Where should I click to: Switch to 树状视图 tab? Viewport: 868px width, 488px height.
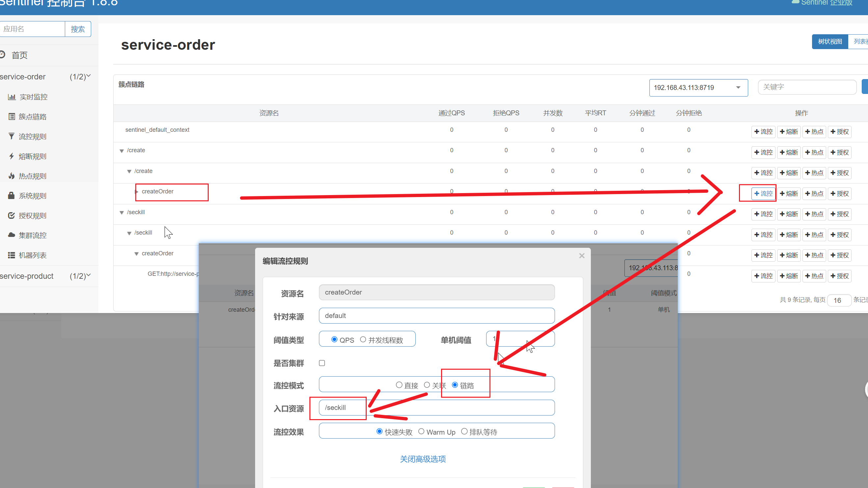click(829, 42)
